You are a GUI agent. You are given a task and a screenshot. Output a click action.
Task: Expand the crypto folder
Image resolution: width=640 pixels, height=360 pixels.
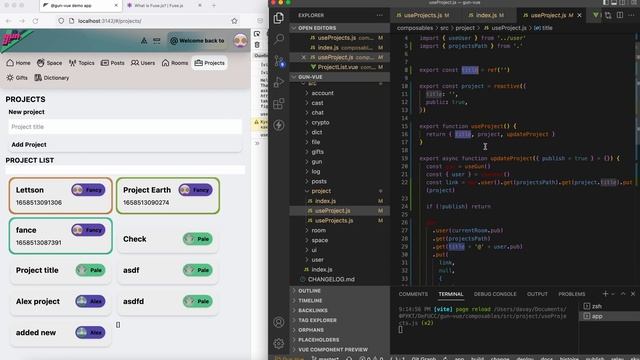click(340, 122)
